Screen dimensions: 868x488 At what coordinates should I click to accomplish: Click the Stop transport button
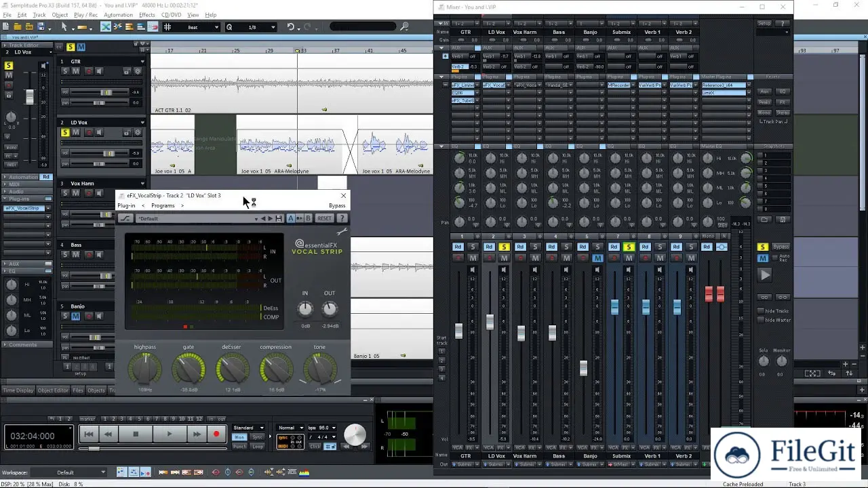point(136,434)
